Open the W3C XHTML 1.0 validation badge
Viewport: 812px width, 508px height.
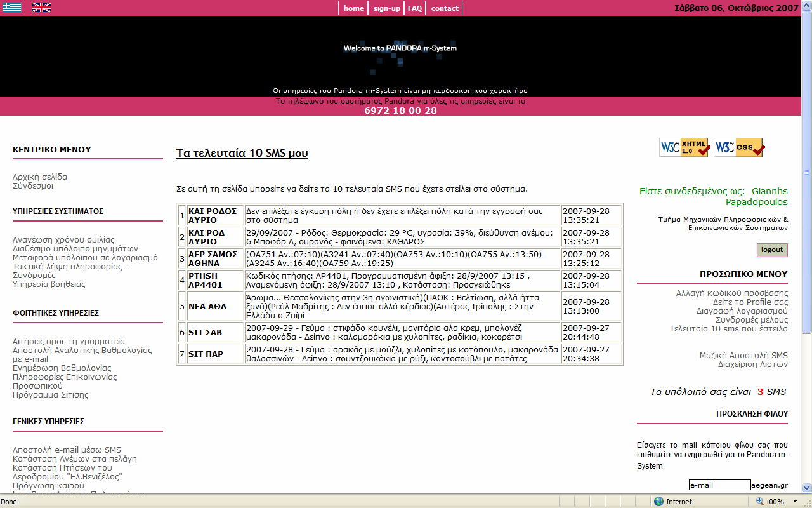tap(684, 147)
